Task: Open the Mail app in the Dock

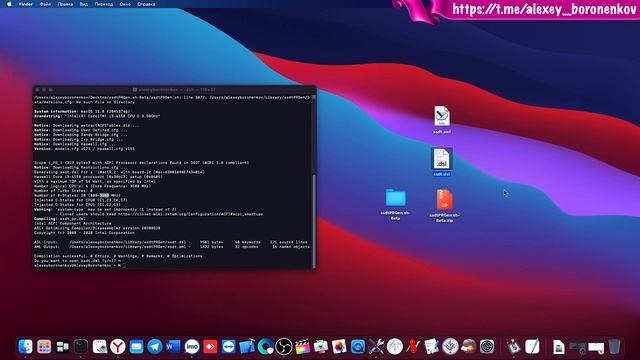Action: pos(136,347)
